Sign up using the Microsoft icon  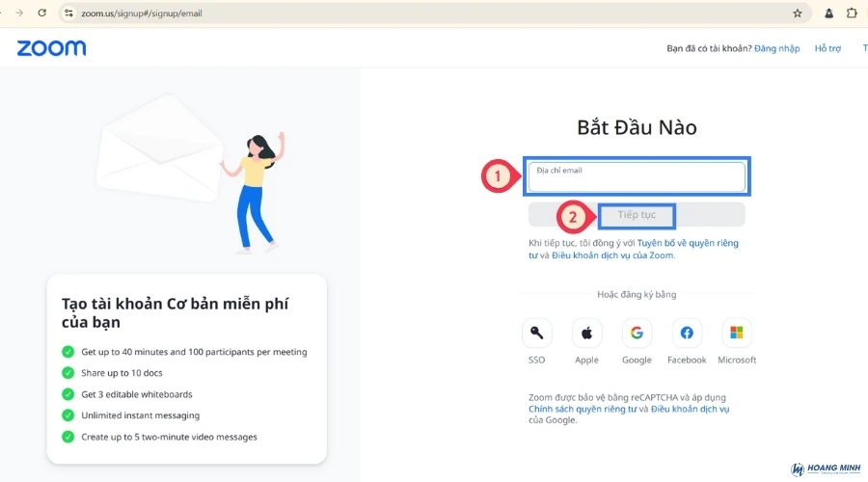point(737,334)
